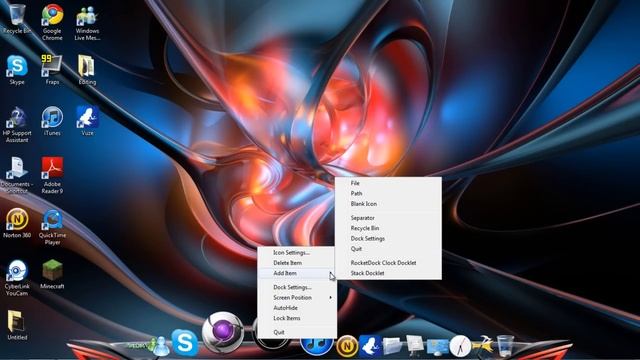Click the recycle bin icon in the dock

(505, 346)
